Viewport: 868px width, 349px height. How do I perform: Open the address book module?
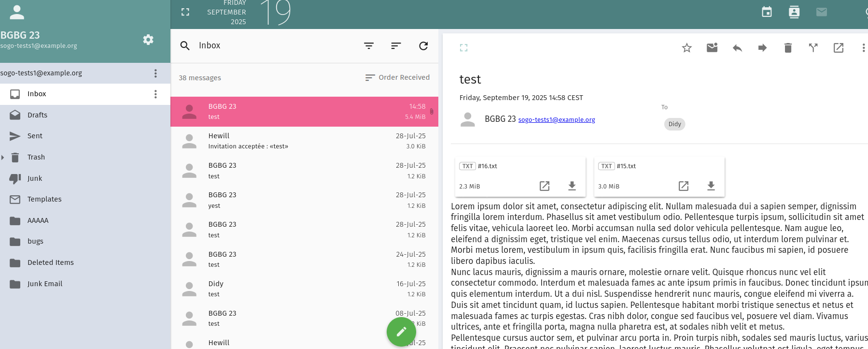(794, 12)
